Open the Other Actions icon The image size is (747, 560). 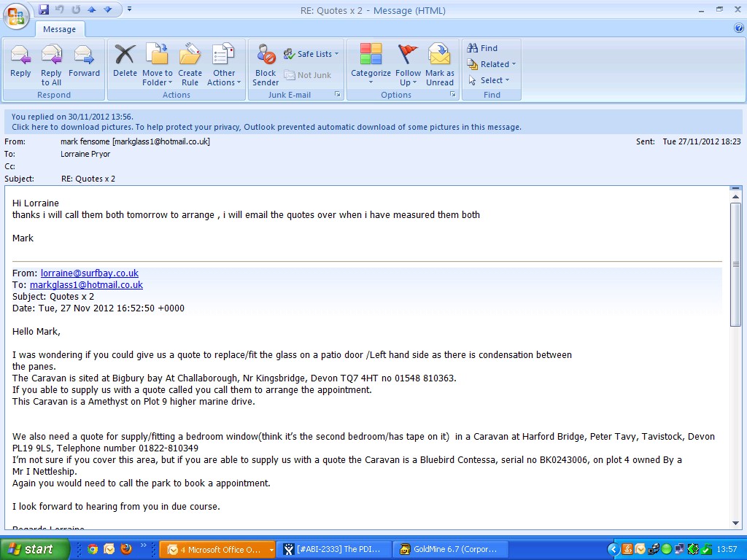point(224,65)
